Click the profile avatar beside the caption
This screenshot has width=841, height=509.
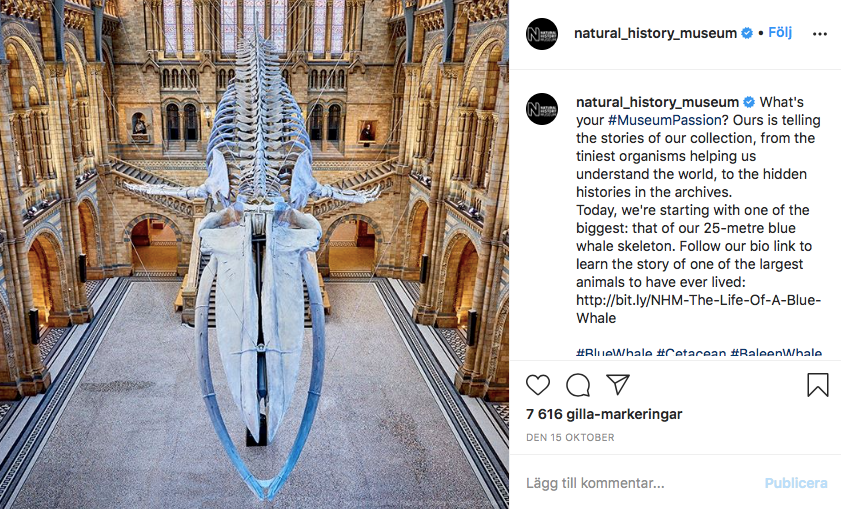[x=542, y=109]
